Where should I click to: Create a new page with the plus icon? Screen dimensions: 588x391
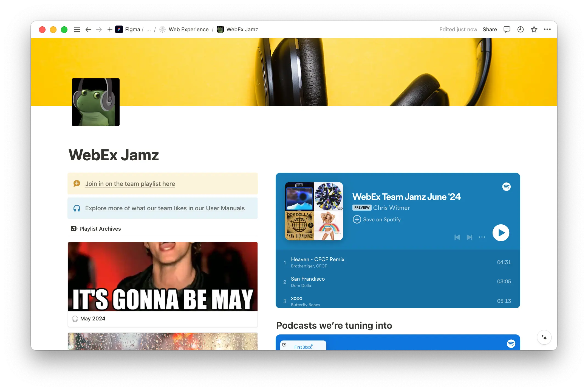click(x=109, y=29)
